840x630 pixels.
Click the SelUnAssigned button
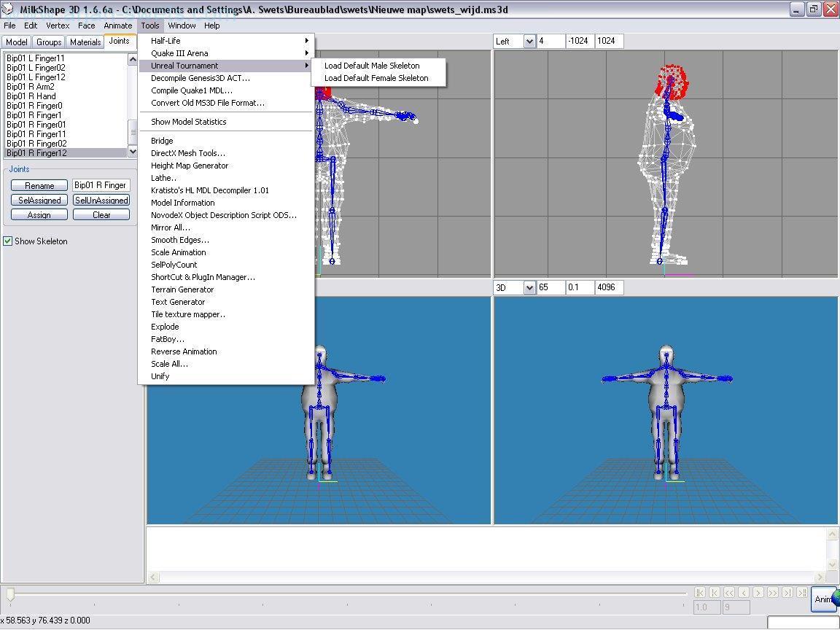point(101,200)
